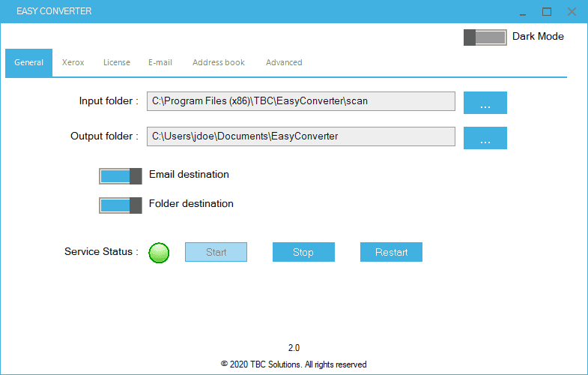Click the Input folder path field
588x375 pixels.
(x=300, y=101)
